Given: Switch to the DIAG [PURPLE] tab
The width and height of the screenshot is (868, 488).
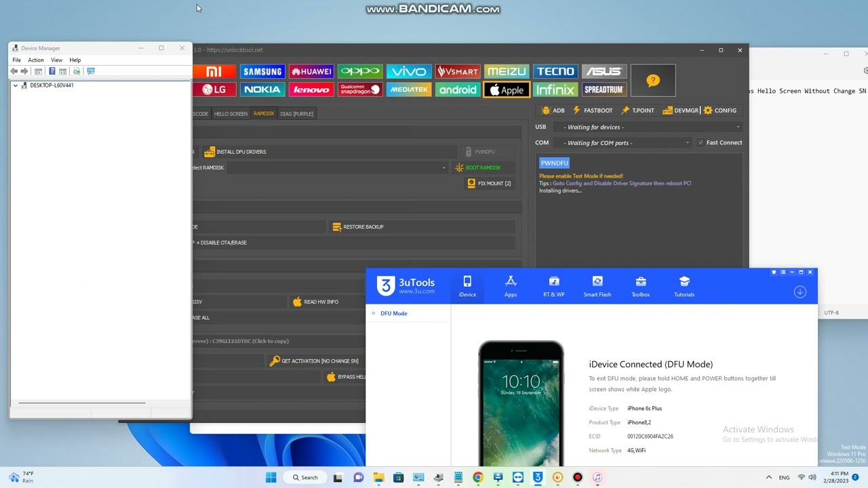Looking at the screenshot, I should (296, 114).
